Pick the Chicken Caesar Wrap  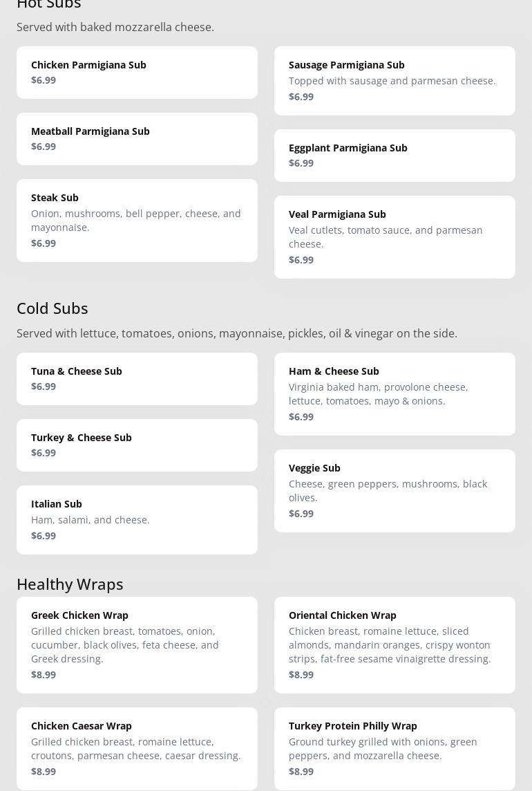[x=137, y=749]
